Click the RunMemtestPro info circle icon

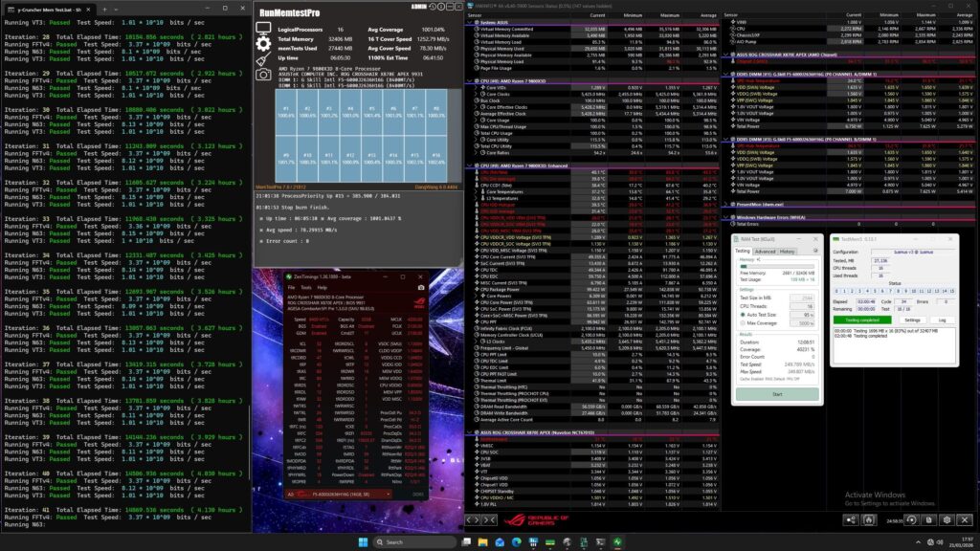point(440,7)
